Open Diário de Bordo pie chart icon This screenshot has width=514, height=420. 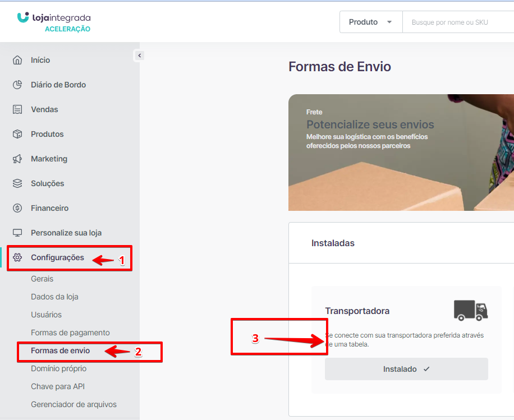click(17, 85)
